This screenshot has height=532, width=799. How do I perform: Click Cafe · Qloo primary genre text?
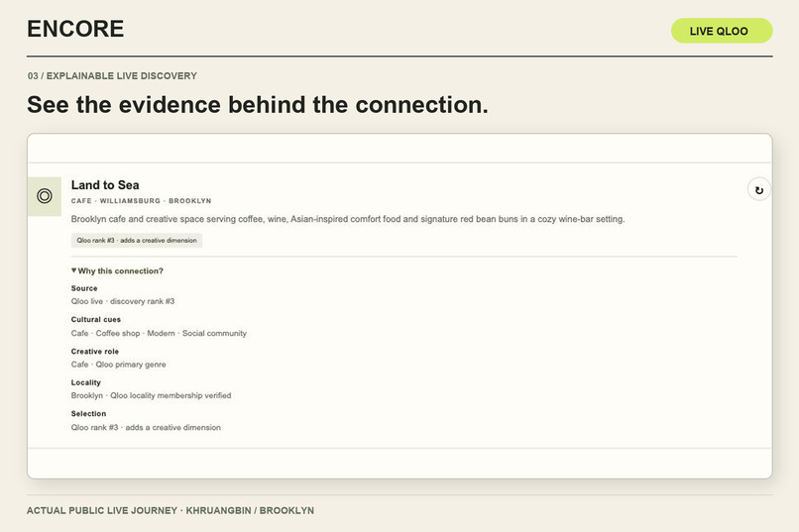click(x=118, y=365)
